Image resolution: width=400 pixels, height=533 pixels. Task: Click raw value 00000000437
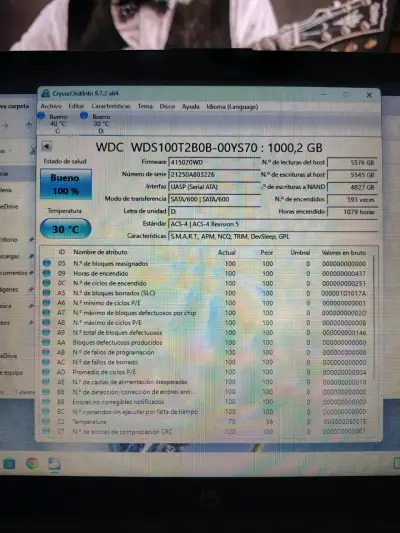(x=344, y=273)
